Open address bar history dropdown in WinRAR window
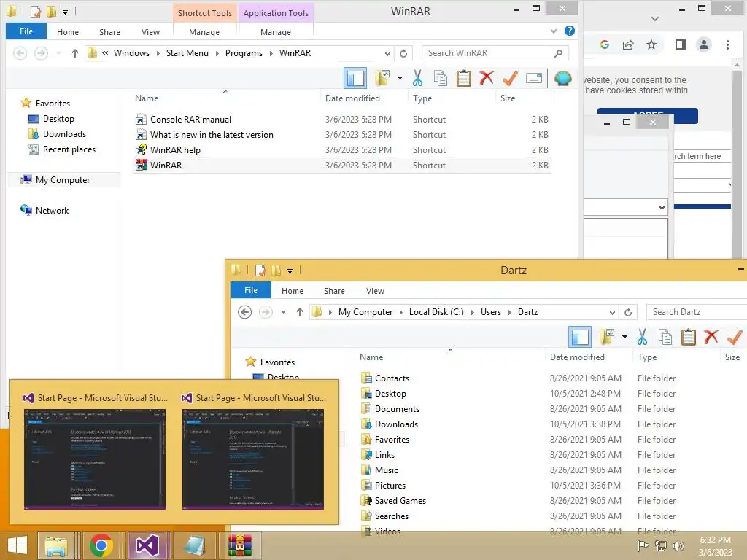Image resolution: width=747 pixels, height=560 pixels. (388, 53)
